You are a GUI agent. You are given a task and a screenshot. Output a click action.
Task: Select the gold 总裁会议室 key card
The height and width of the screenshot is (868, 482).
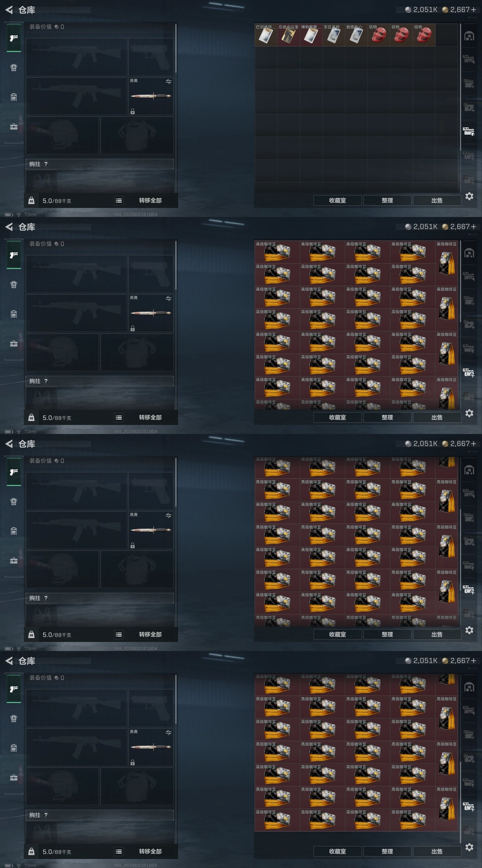pos(288,35)
